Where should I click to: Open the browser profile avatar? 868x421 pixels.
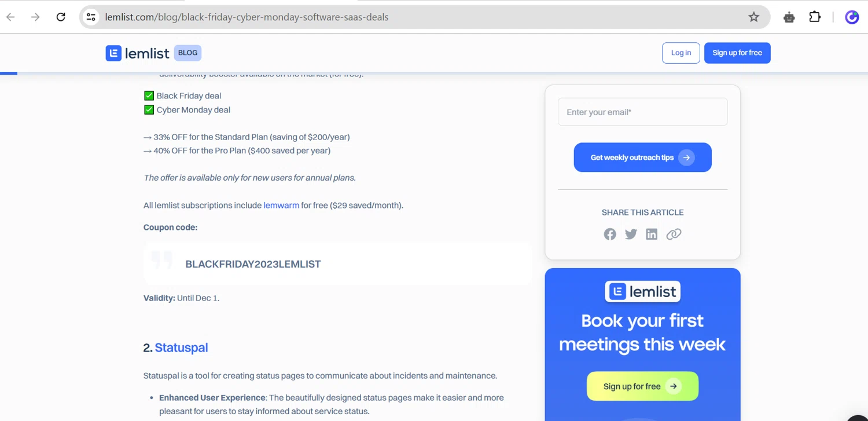[x=852, y=17]
